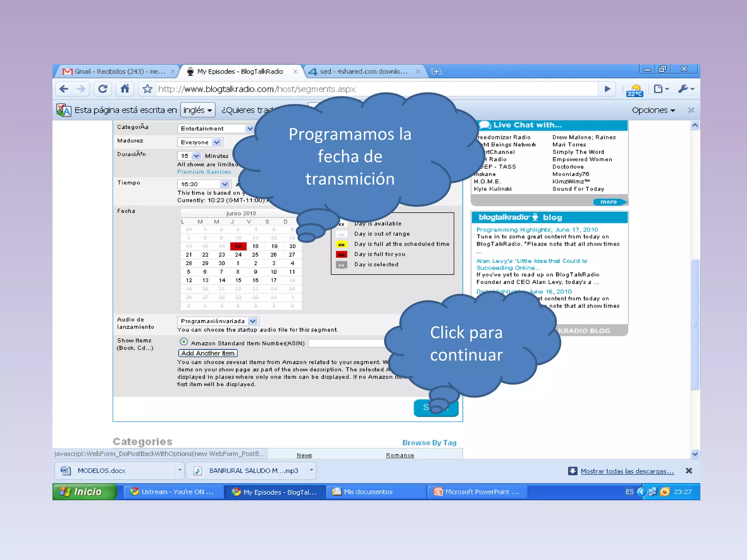Open the wrench settings menu

[x=686, y=89]
